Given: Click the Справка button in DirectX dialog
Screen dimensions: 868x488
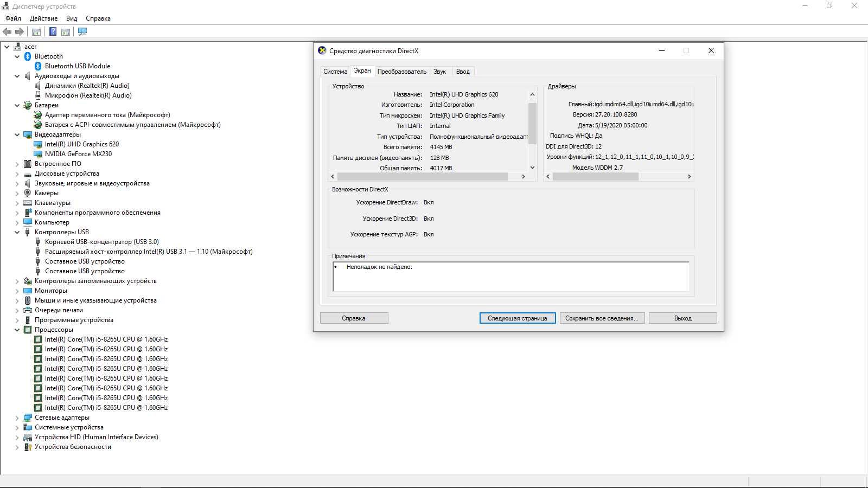Looking at the screenshot, I should (354, 318).
